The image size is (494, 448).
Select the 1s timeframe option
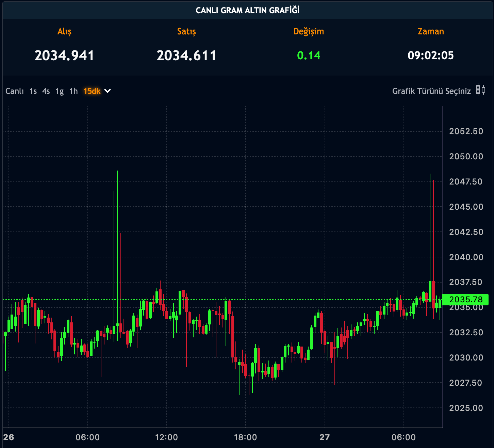33,91
